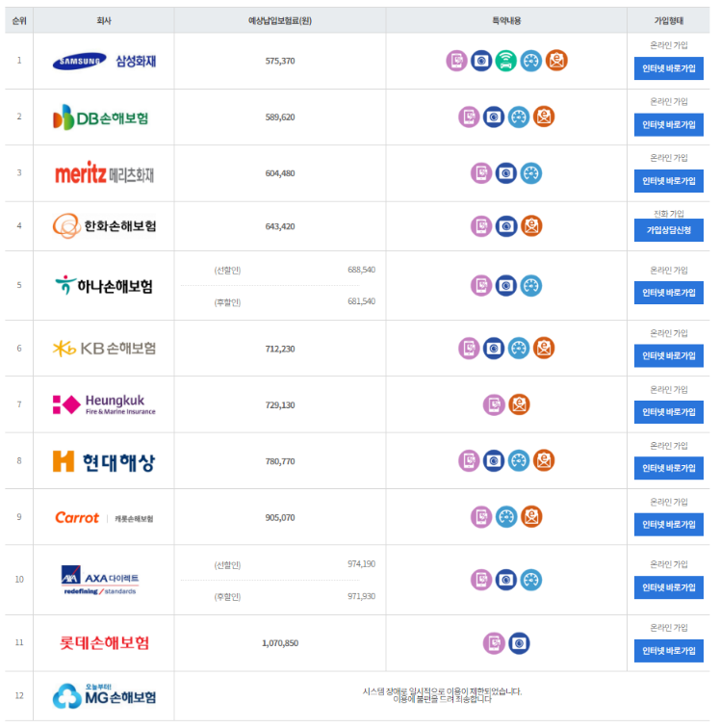Screen dimensions: 720x728
Task: Click 인터넷 바로가입 button for DB손해보험
Action: click(668, 125)
